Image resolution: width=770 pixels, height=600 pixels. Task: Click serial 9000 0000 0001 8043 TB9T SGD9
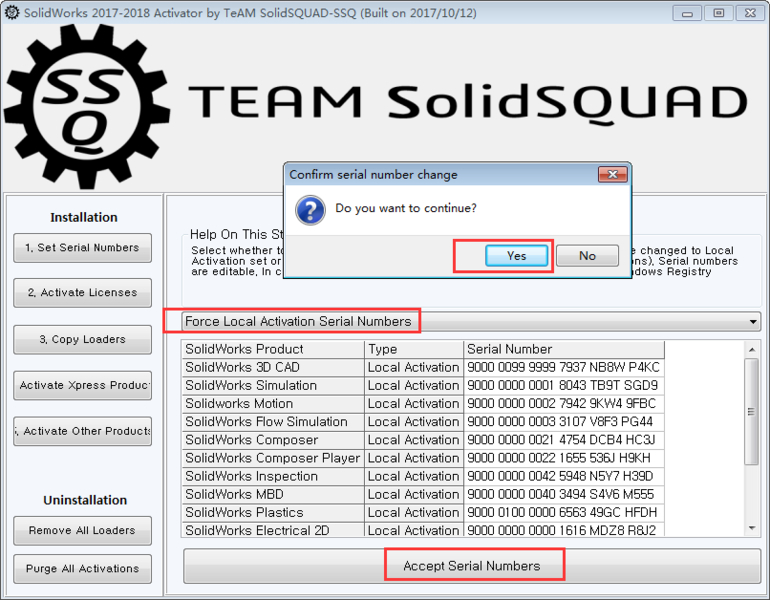[564, 385]
